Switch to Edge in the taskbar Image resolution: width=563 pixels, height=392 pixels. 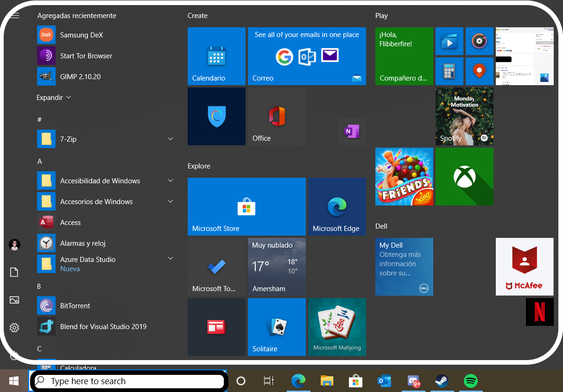[298, 381]
